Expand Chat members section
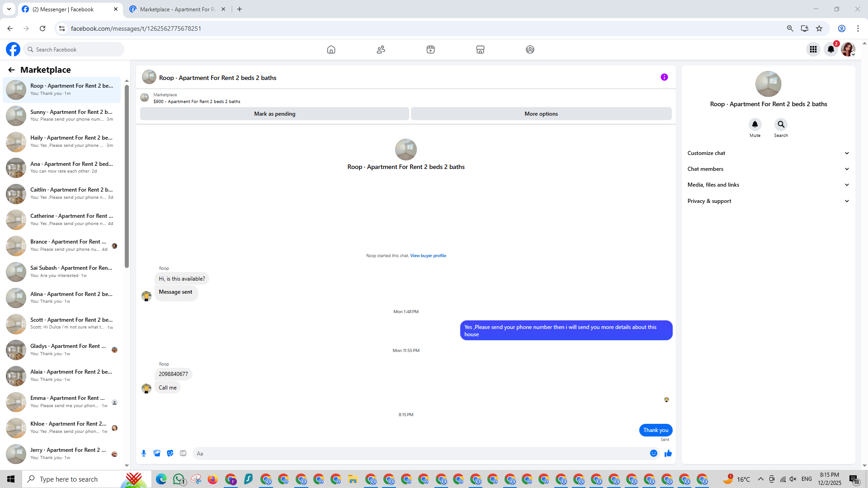The width and height of the screenshot is (868, 488). point(768,169)
